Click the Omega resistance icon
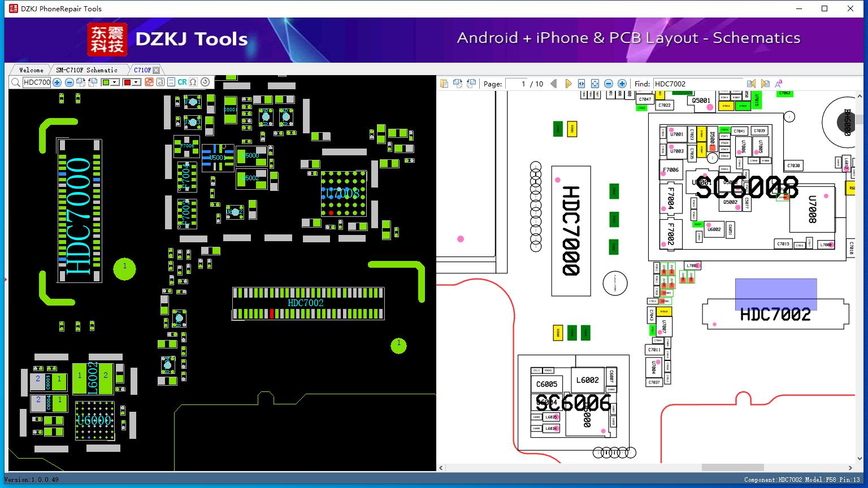 pos(193,82)
